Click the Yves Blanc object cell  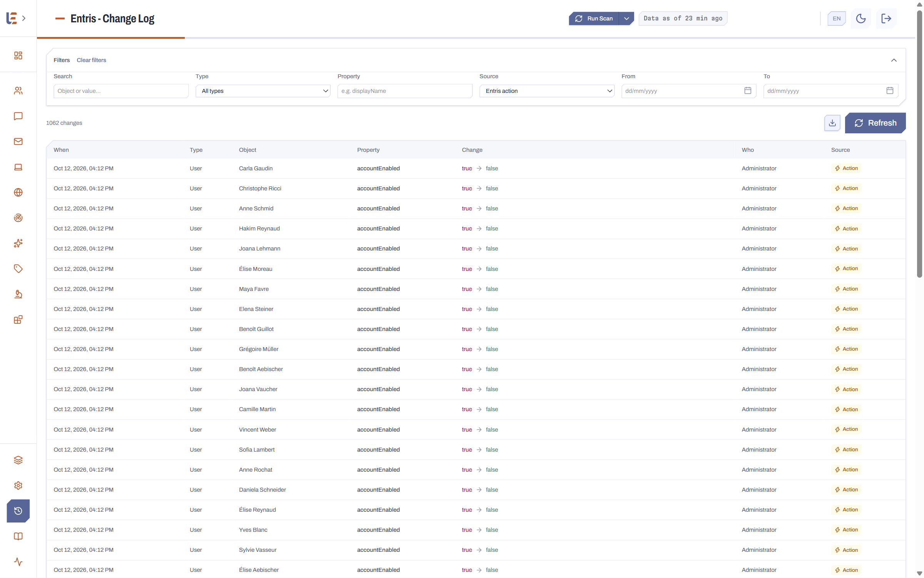coord(253,530)
